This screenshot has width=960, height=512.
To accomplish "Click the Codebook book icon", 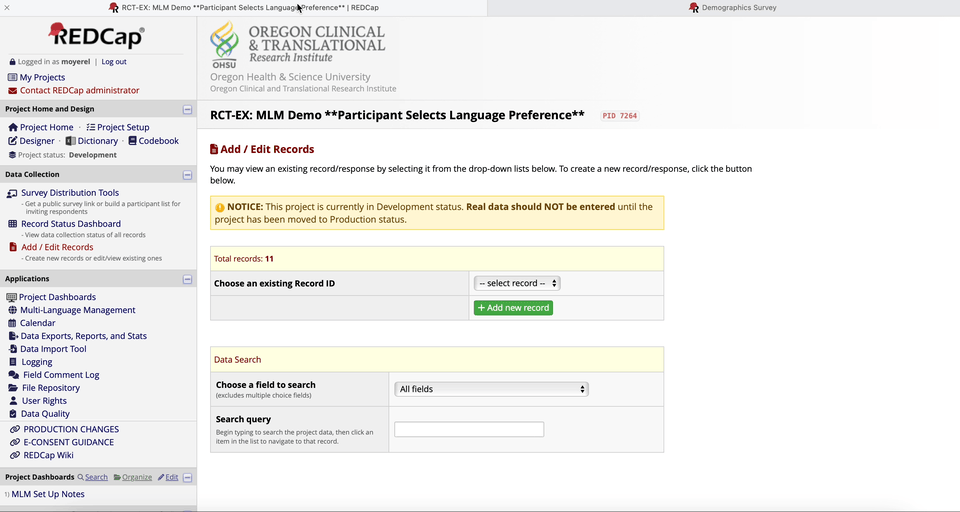I will pos(132,141).
